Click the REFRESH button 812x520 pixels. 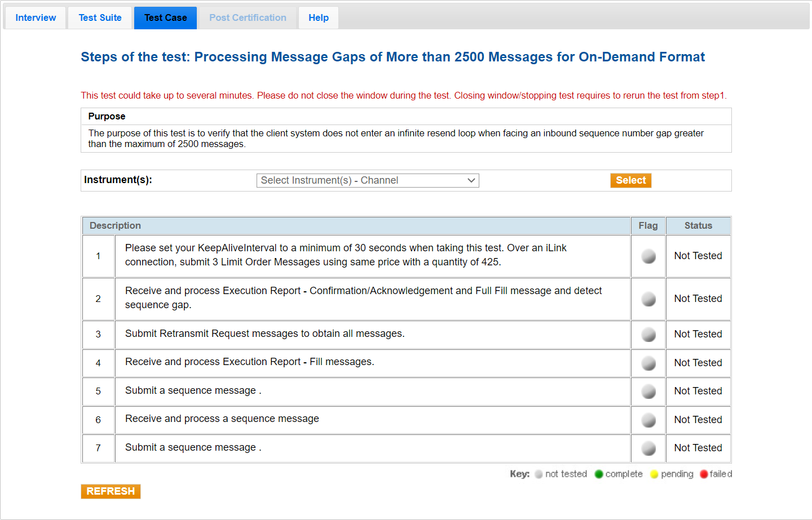(x=111, y=491)
